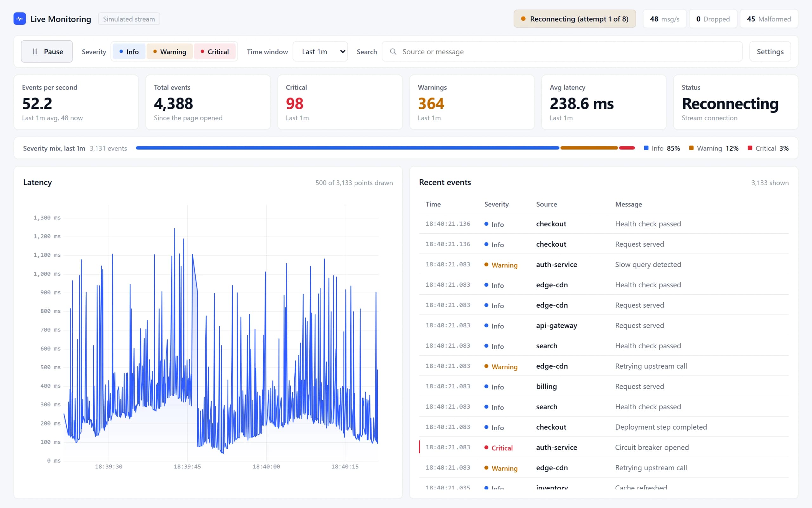812x508 pixels.
Task: Click the blue Info legend swatch
Action: tap(646, 148)
